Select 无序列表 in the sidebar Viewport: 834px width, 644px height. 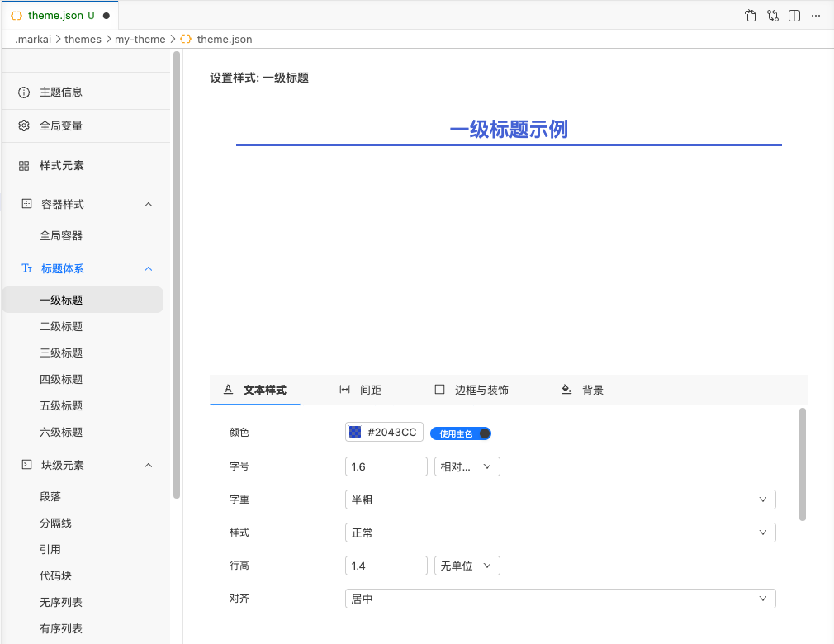coord(83,603)
